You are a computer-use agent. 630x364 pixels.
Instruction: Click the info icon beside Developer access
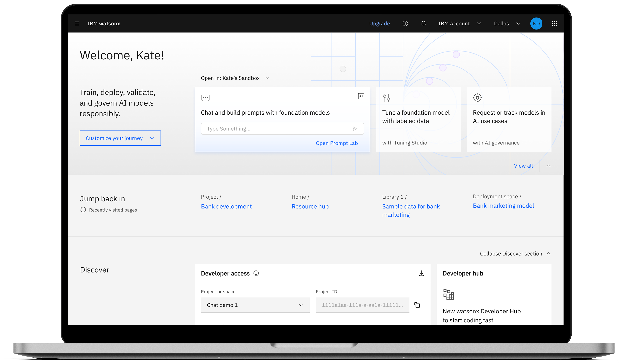click(x=256, y=273)
